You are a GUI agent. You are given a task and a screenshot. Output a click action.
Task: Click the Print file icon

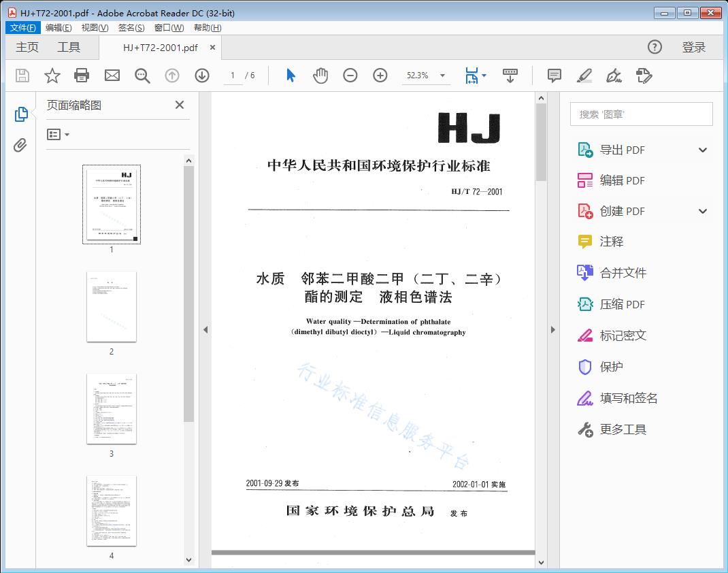82,76
